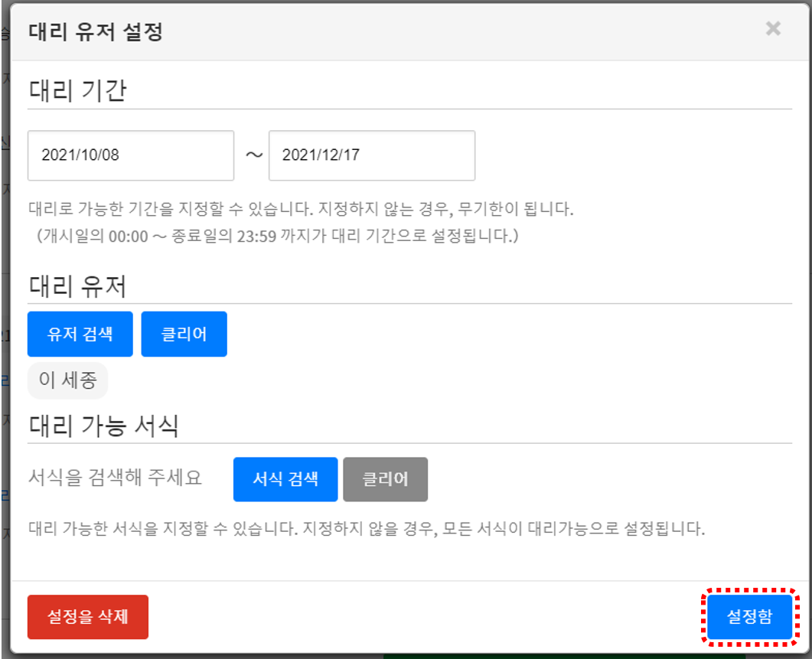The height and width of the screenshot is (659, 812).
Task: Click the dialog title 대리 유저 설정
Action: tap(95, 32)
